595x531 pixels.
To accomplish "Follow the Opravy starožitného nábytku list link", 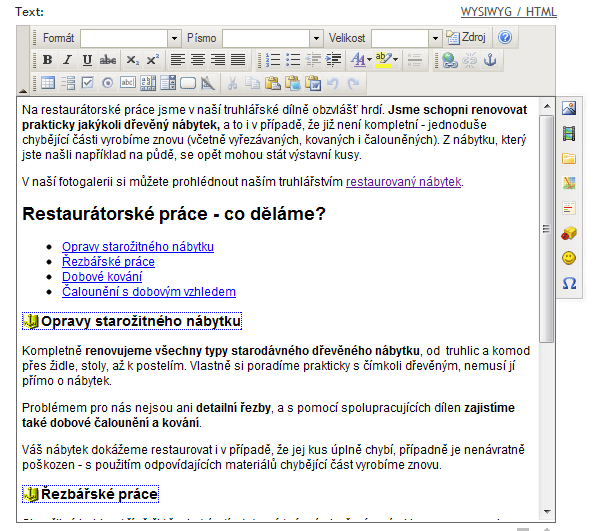I will (138, 247).
